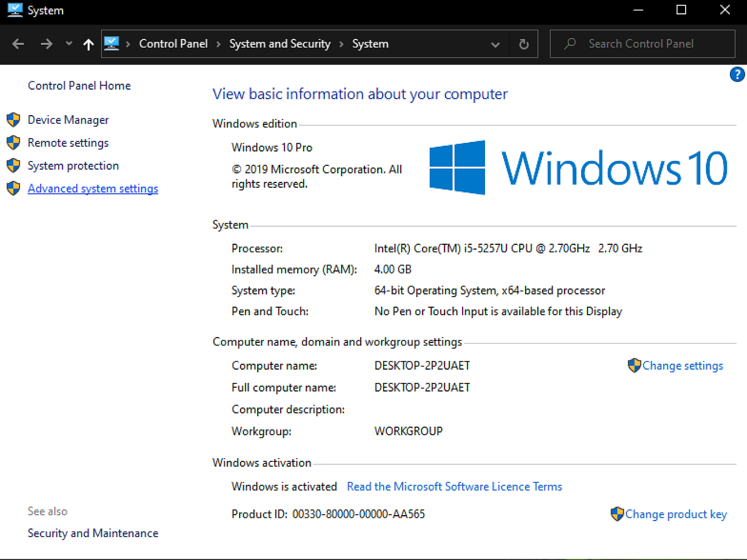Image resolution: width=747 pixels, height=560 pixels.
Task: Click shield icon beside Change product key
Action: tap(617, 514)
